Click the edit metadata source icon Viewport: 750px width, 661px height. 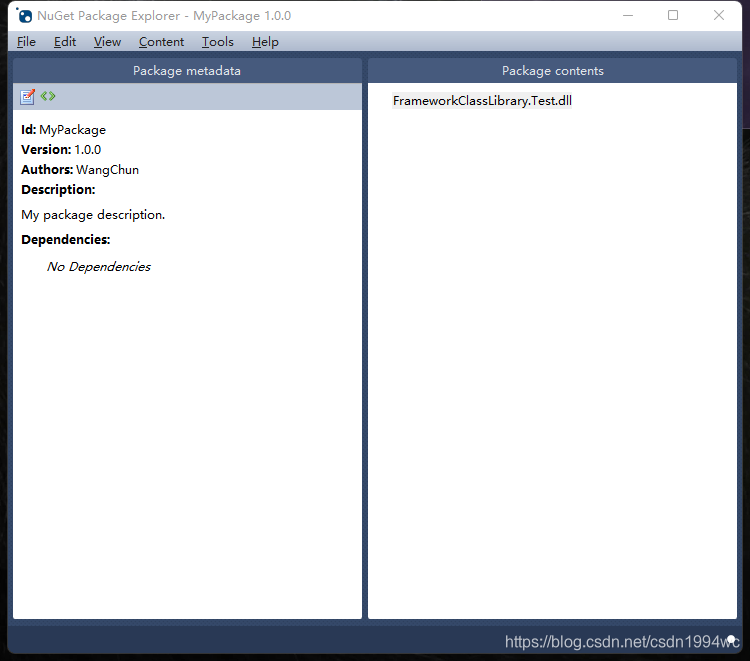(x=48, y=96)
